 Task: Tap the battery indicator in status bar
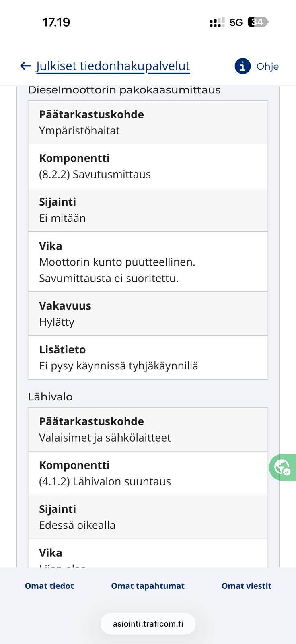258,22
